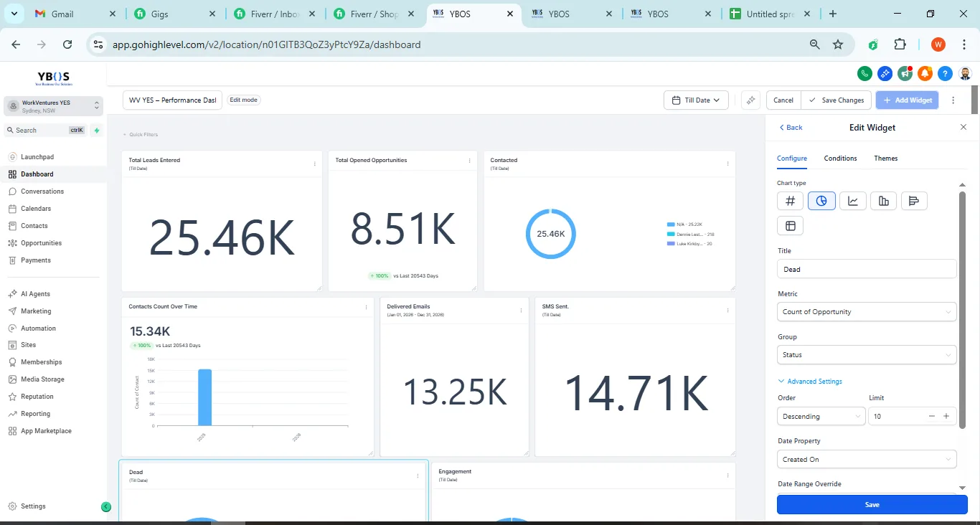Open the notifications bell
Screen dimensions: 980x525
925,73
